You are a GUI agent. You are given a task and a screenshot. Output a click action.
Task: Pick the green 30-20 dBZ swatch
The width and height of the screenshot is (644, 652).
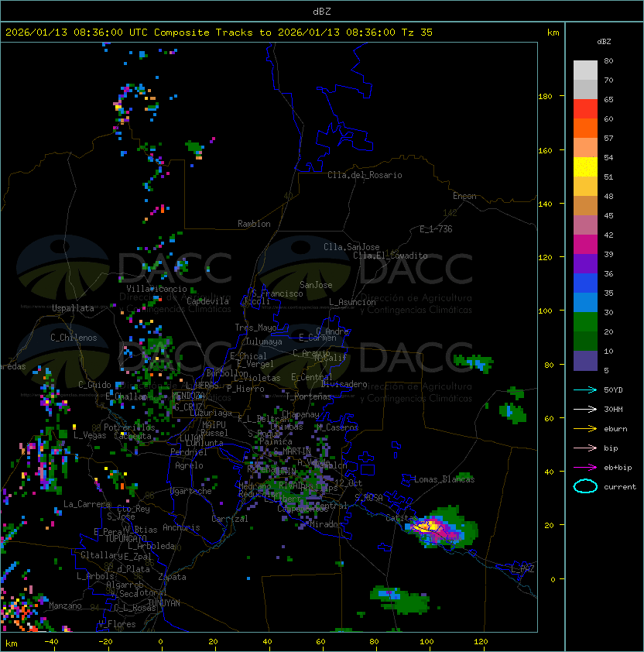(x=585, y=321)
